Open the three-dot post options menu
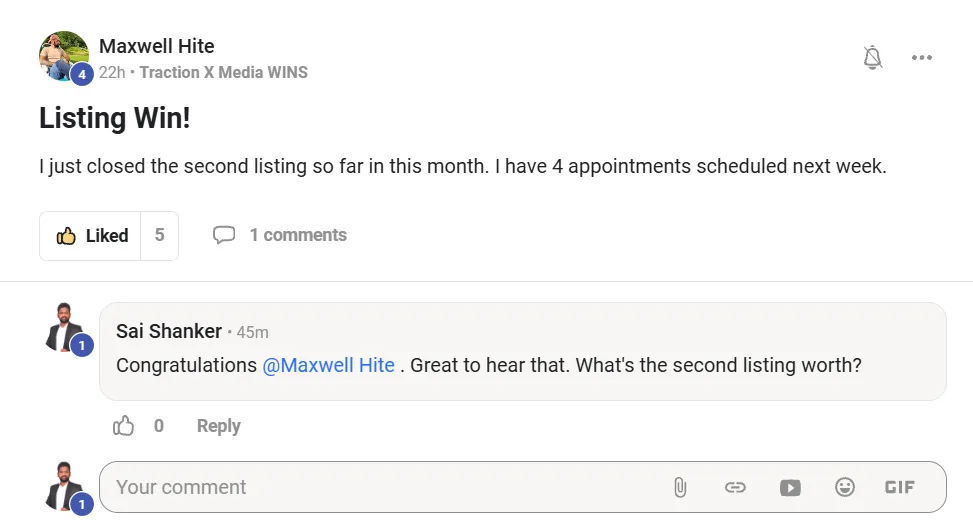Screen dimensions: 973x530 [x=921, y=58]
